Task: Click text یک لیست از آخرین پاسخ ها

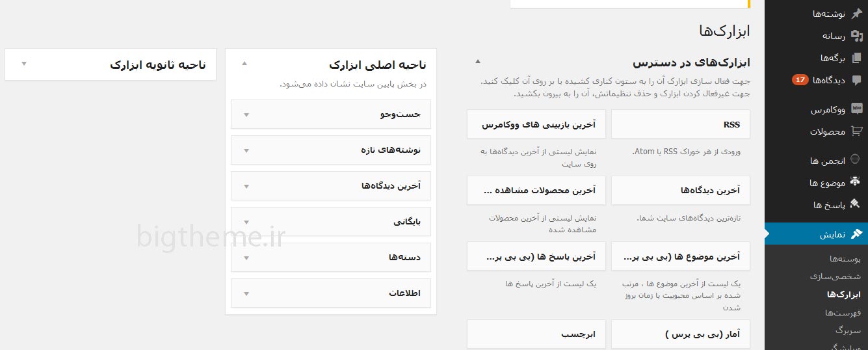Action: [551, 284]
